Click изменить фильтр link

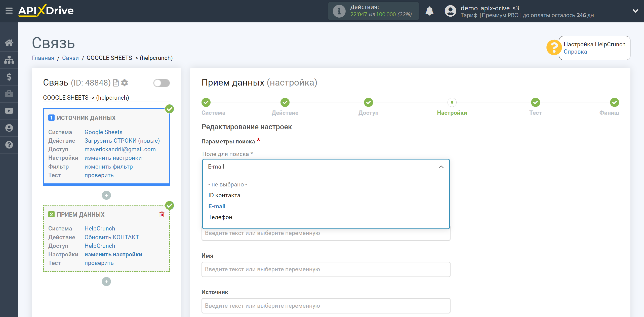point(108,167)
